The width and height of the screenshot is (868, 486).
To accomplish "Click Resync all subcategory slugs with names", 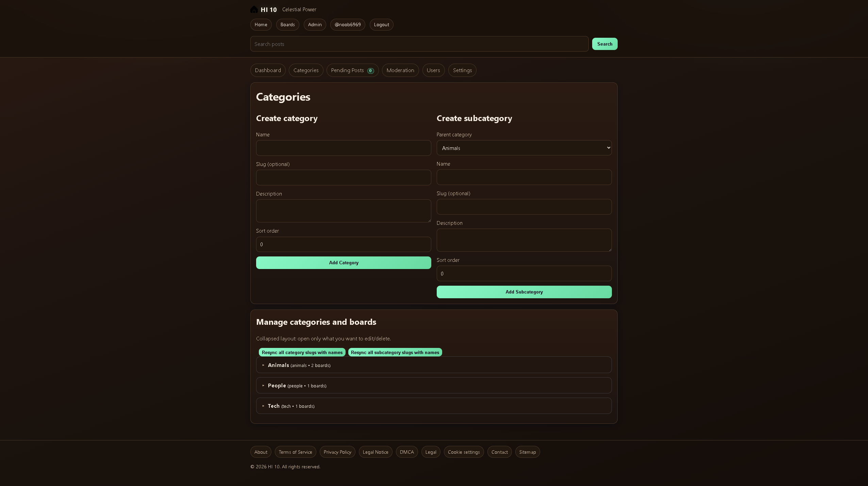I will click(x=395, y=352).
